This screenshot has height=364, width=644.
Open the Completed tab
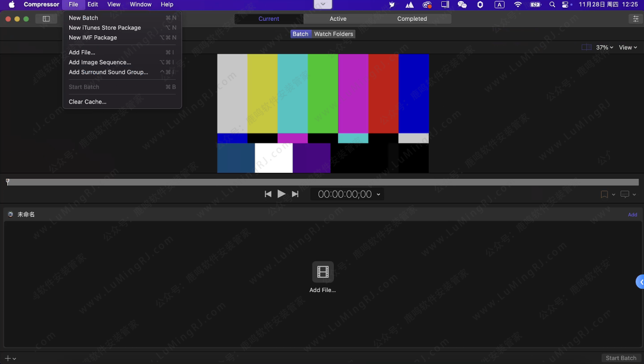click(x=412, y=19)
